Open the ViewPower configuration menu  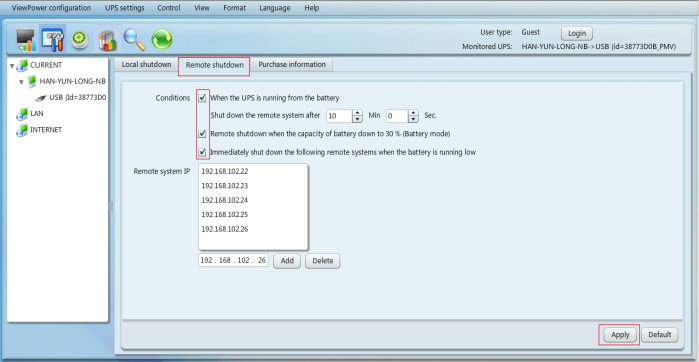(51, 8)
